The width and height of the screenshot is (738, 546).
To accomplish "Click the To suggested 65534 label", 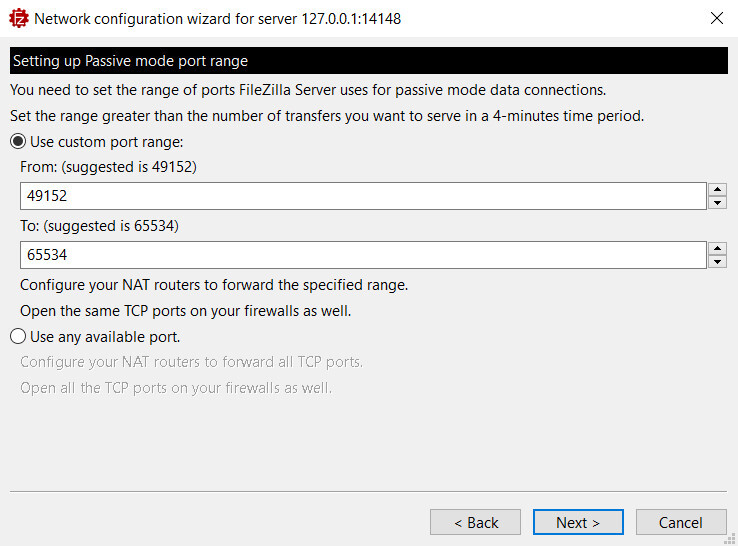I will pos(99,226).
